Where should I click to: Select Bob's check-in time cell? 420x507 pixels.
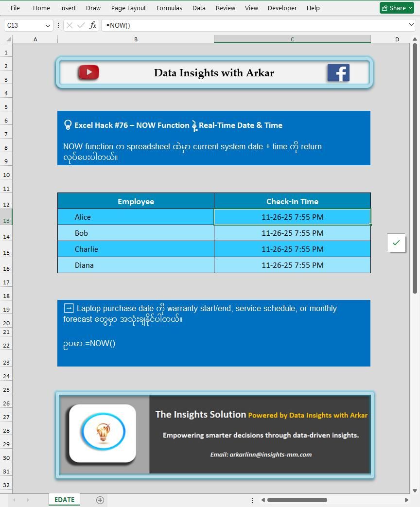[292, 233]
